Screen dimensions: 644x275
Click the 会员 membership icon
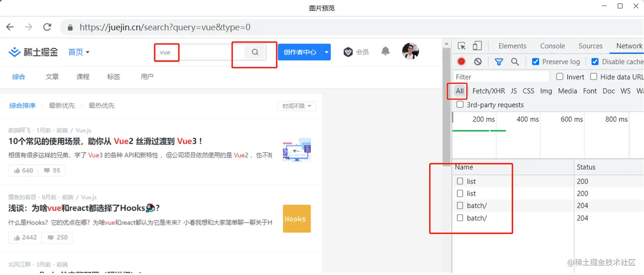pos(348,52)
